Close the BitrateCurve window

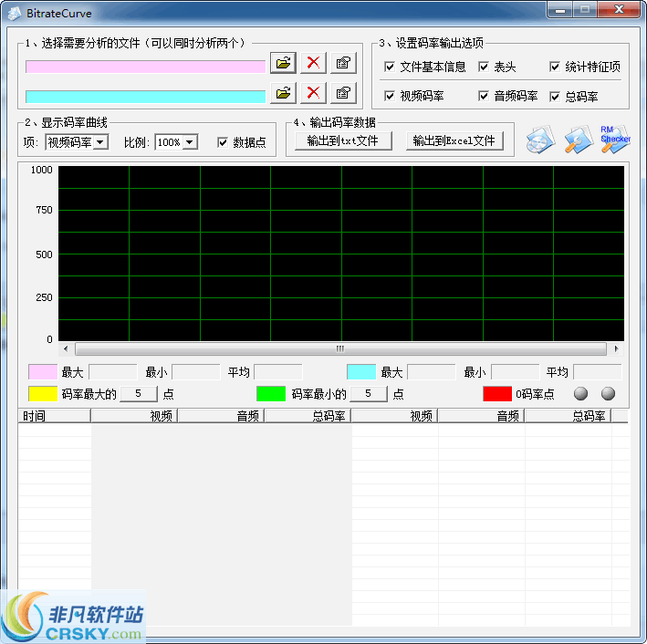coord(619,10)
